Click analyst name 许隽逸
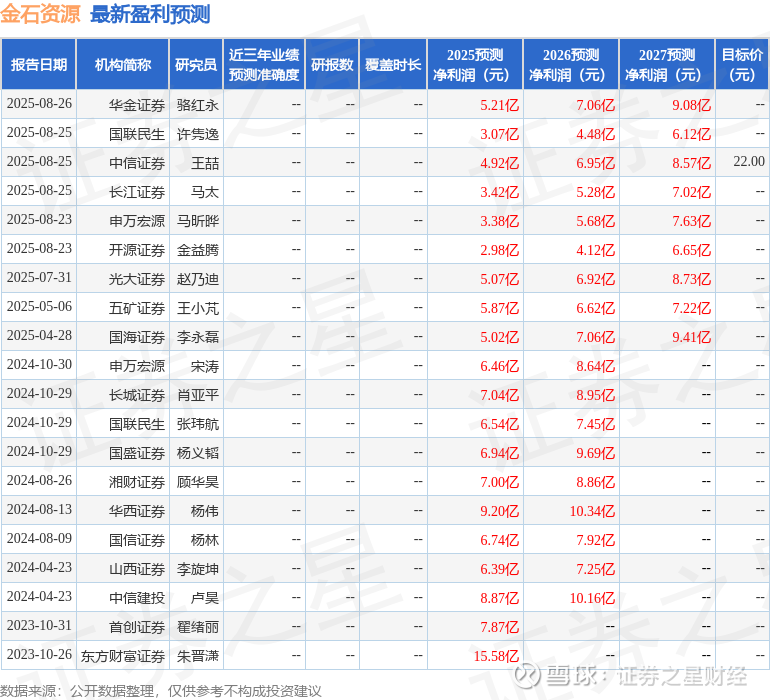The width and height of the screenshot is (770, 700). point(197,134)
